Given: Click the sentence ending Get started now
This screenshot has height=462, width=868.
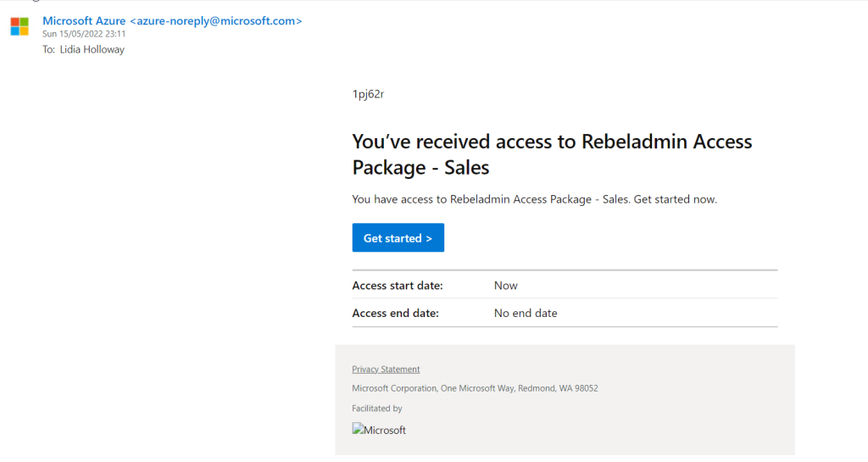Looking at the screenshot, I should tap(534, 199).
